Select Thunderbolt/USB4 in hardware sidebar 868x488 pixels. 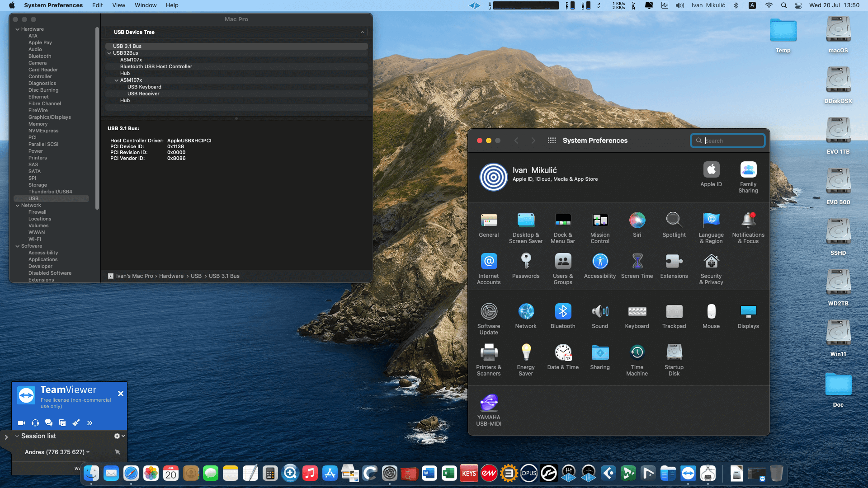[x=50, y=192]
